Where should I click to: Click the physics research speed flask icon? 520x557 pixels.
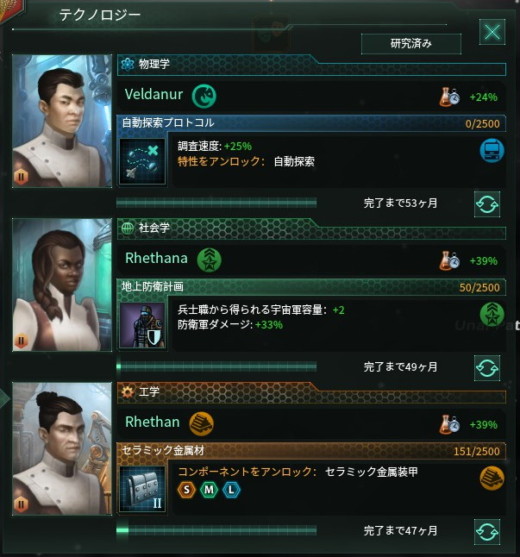tap(449, 97)
